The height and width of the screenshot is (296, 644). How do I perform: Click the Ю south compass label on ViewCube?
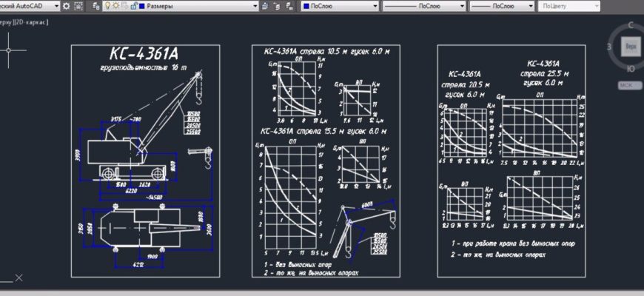click(630, 68)
